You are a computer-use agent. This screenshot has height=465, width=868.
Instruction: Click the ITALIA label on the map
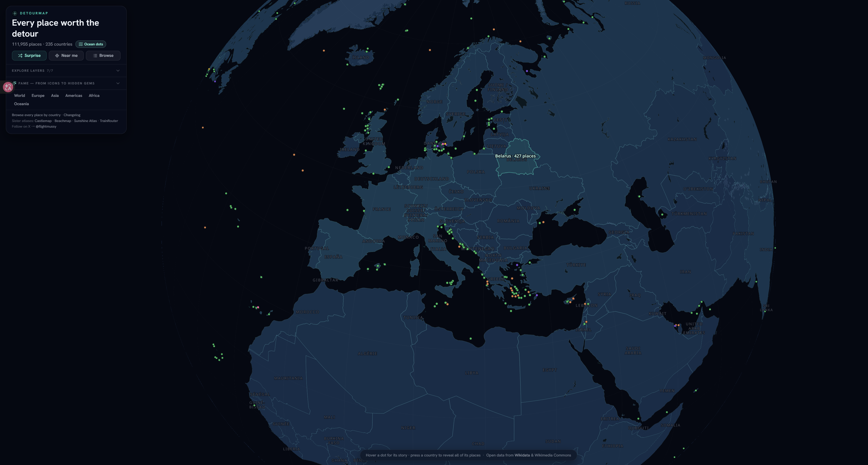tap(438, 249)
